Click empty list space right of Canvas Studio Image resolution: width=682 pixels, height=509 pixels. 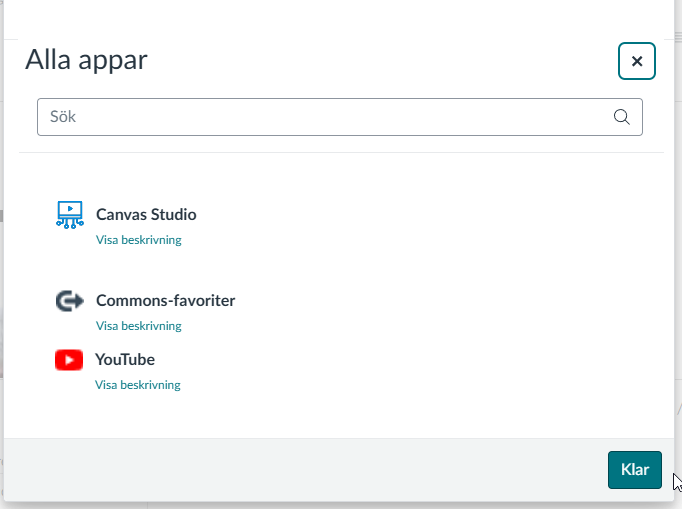413,222
